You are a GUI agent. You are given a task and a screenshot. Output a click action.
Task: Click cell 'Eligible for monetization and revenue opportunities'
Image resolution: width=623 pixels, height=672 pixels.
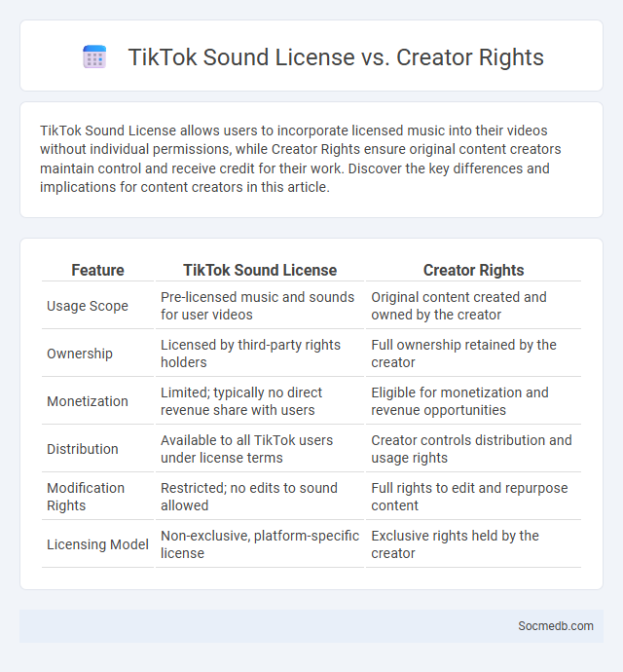tap(473, 401)
